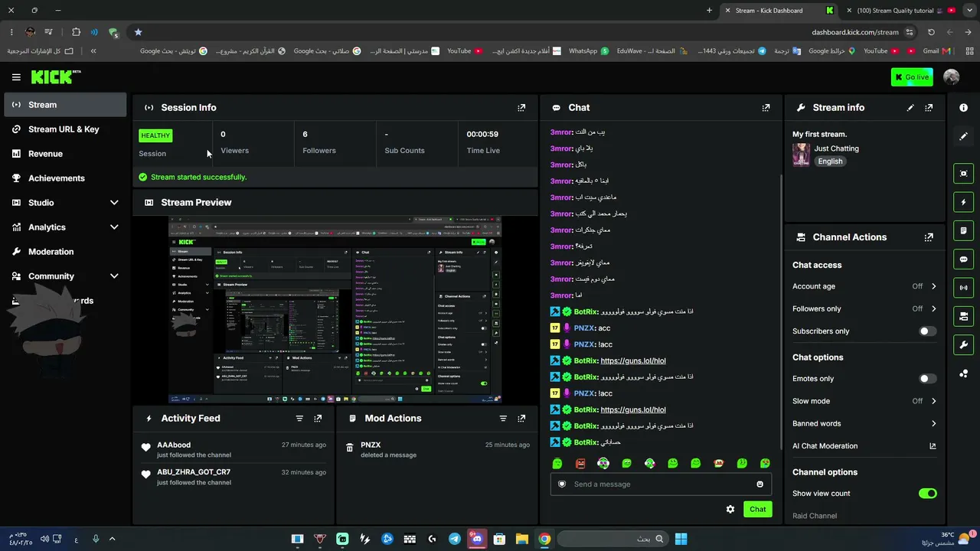Image resolution: width=980 pixels, height=551 pixels.
Task: Open the hamburger menu beside the Kick logo
Action: (16, 77)
